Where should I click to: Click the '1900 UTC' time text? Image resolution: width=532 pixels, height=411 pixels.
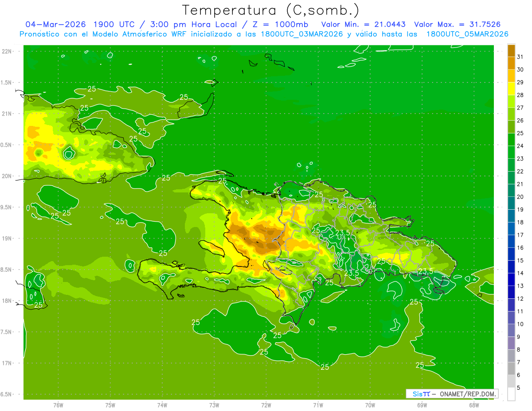coord(114,24)
